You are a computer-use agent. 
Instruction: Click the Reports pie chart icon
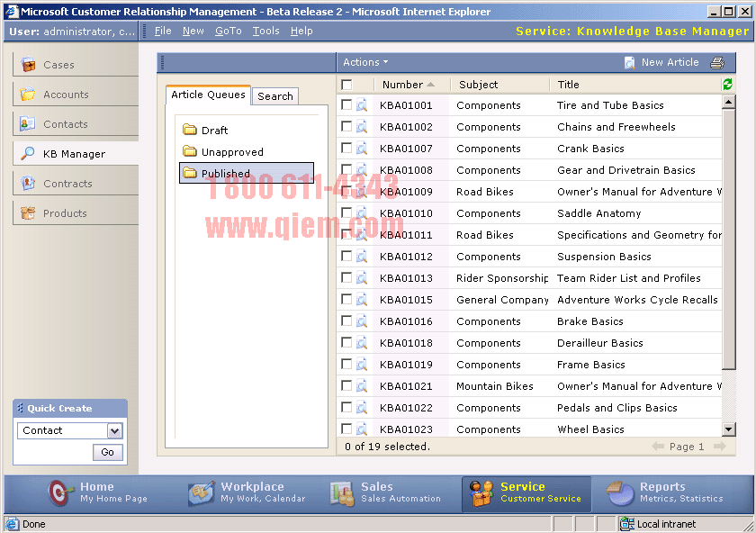pos(620,493)
